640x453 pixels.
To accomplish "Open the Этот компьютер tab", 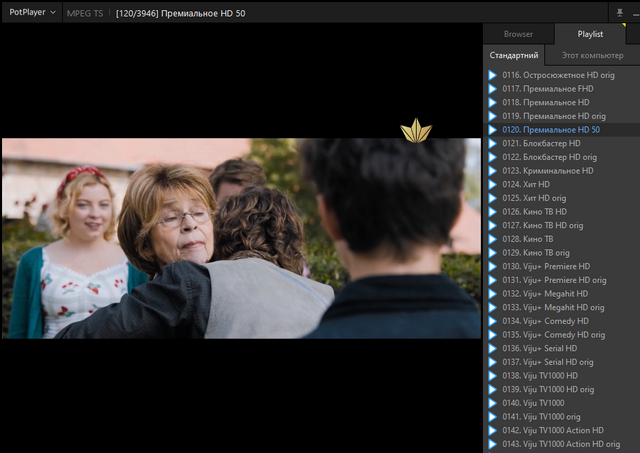I will (592, 56).
